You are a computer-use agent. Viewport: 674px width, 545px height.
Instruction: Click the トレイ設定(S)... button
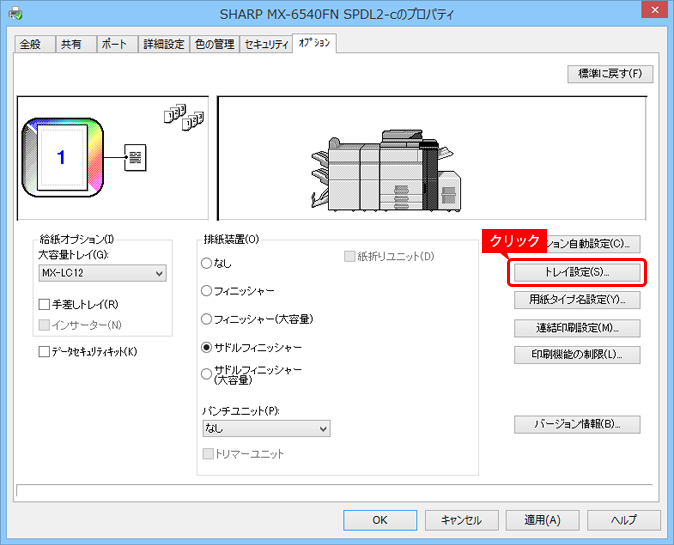577,271
